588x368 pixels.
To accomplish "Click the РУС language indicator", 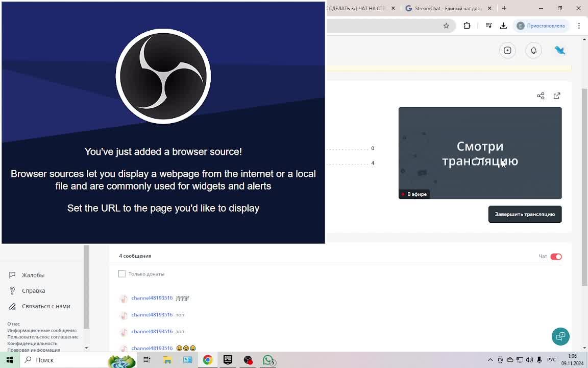I will pos(552,360).
